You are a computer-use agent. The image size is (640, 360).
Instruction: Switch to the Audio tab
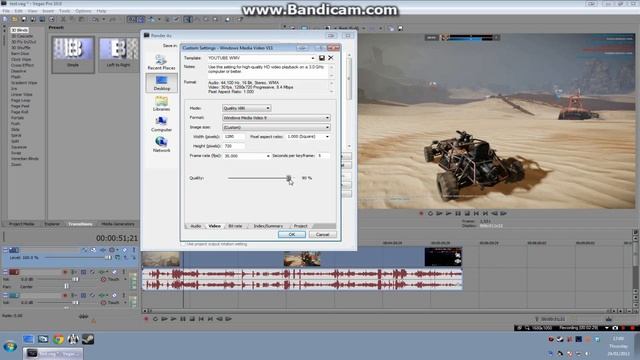tap(196, 226)
